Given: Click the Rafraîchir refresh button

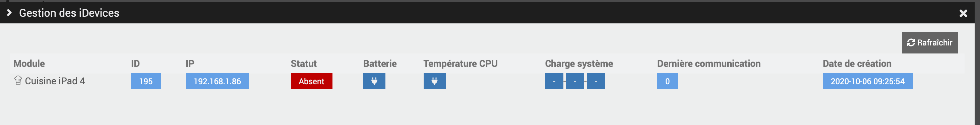Looking at the screenshot, I should point(929,42).
